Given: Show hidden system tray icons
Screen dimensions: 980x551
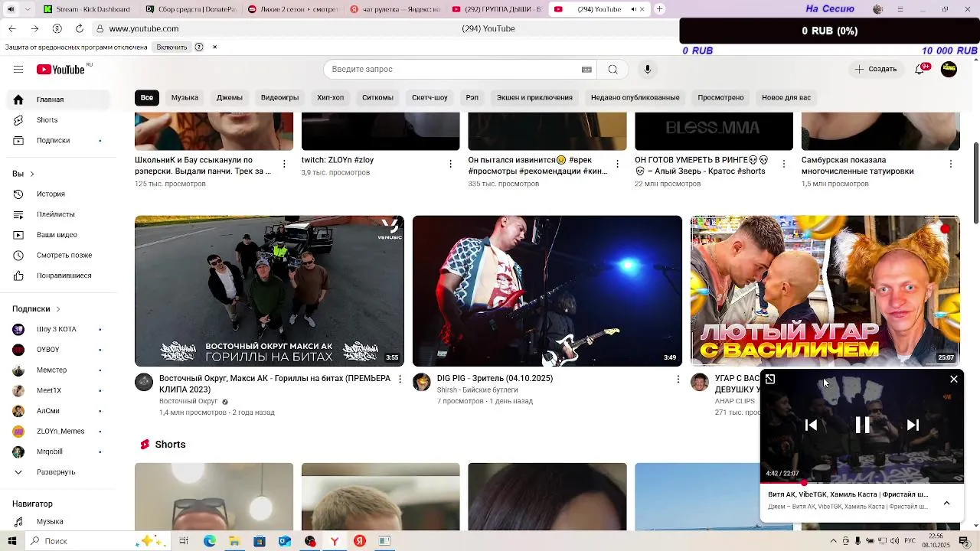Looking at the screenshot, I should [834, 541].
